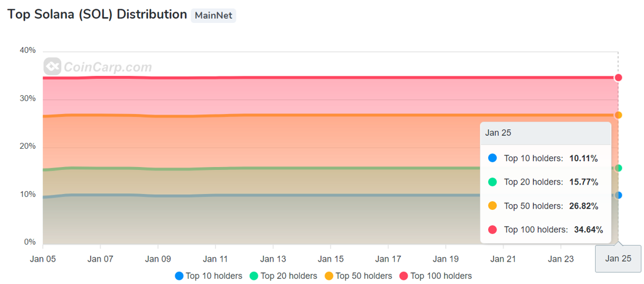Click the Jan 19 x-axis label
This screenshot has width=644, height=284.
point(446,259)
